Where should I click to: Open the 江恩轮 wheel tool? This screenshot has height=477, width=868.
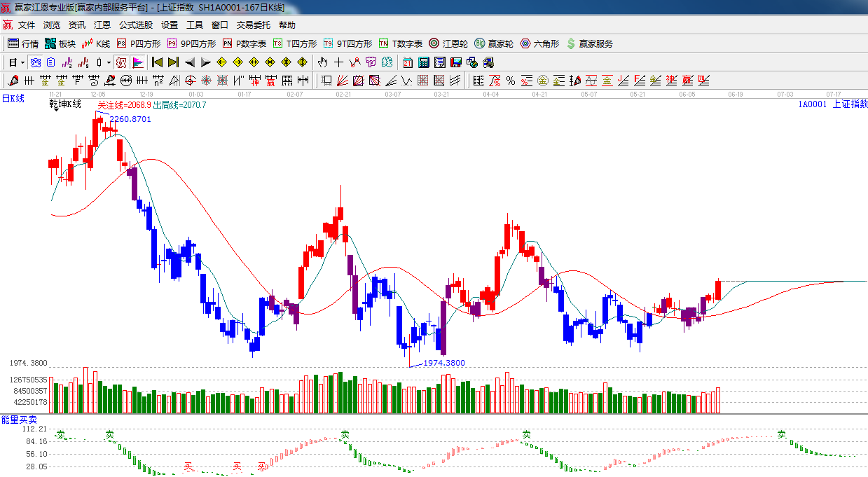pyautogui.click(x=448, y=43)
